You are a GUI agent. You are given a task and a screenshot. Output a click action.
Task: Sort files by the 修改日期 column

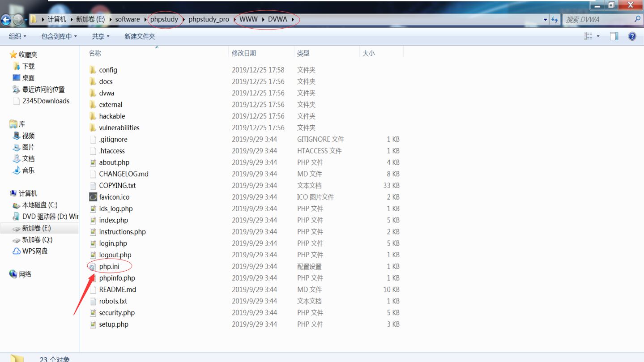point(244,53)
